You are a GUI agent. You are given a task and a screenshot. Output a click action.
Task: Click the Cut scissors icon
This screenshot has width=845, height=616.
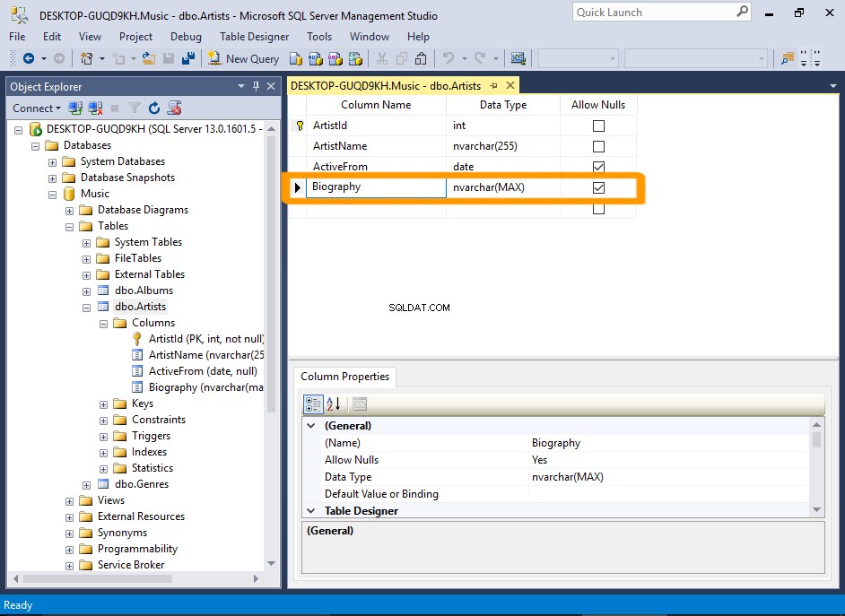point(382,58)
